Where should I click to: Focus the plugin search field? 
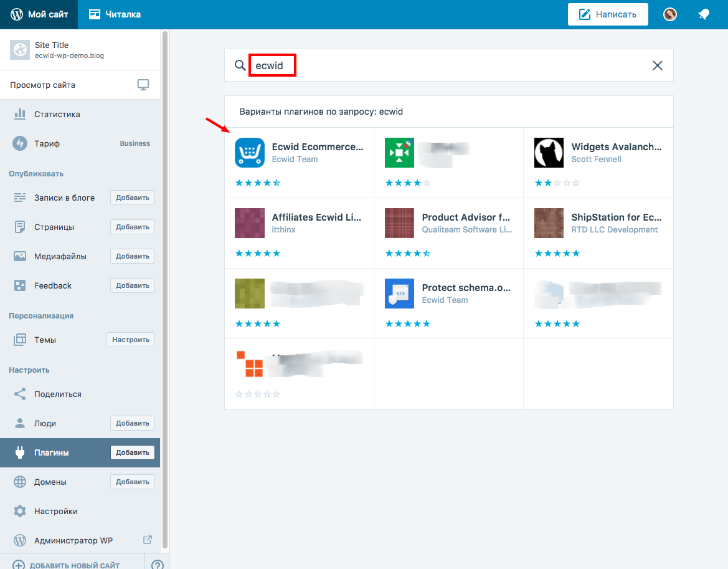pos(448,65)
